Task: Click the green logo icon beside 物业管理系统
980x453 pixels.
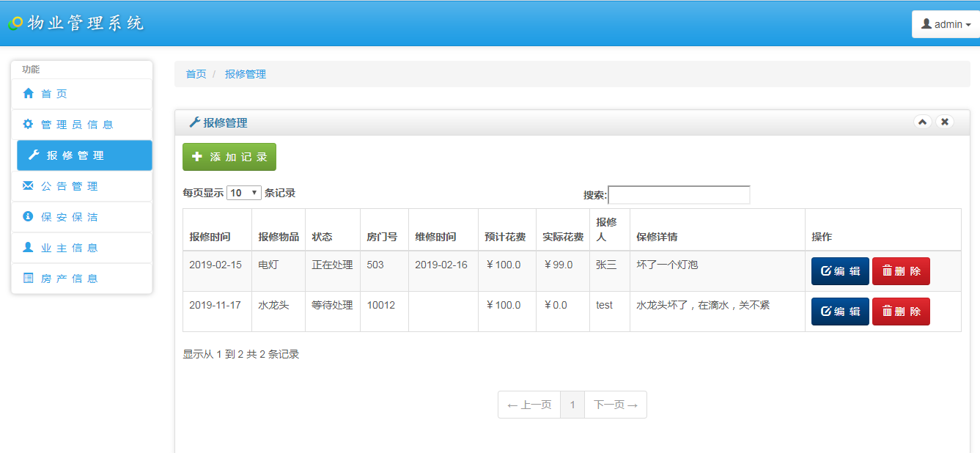Action: coord(15,23)
